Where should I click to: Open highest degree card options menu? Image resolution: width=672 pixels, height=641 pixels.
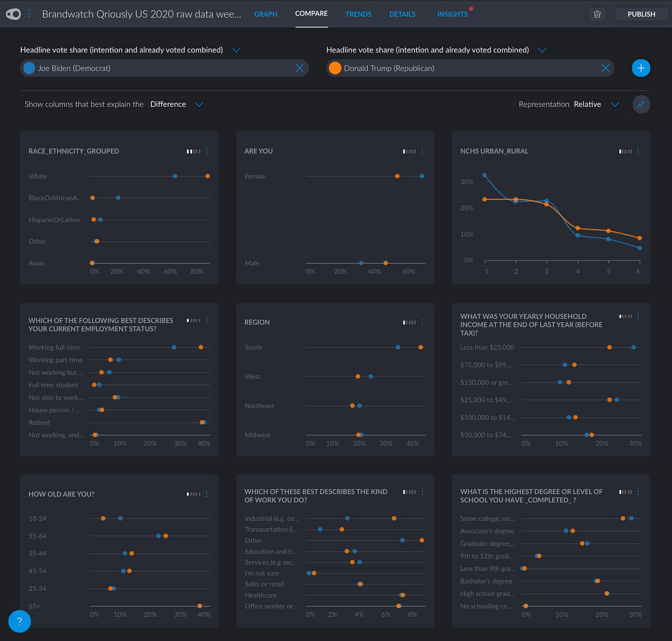[638, 491]
